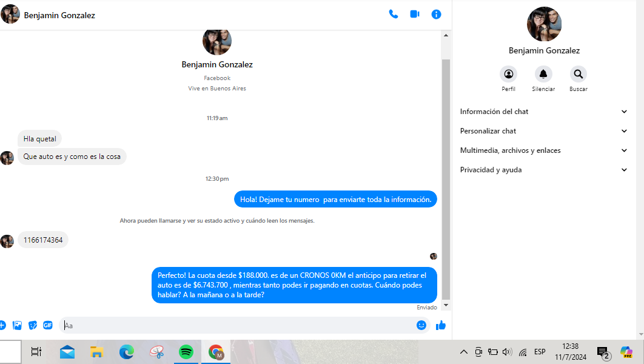Click the Meet Now camera tray icon
644x364 pixels.
point(478,352)
